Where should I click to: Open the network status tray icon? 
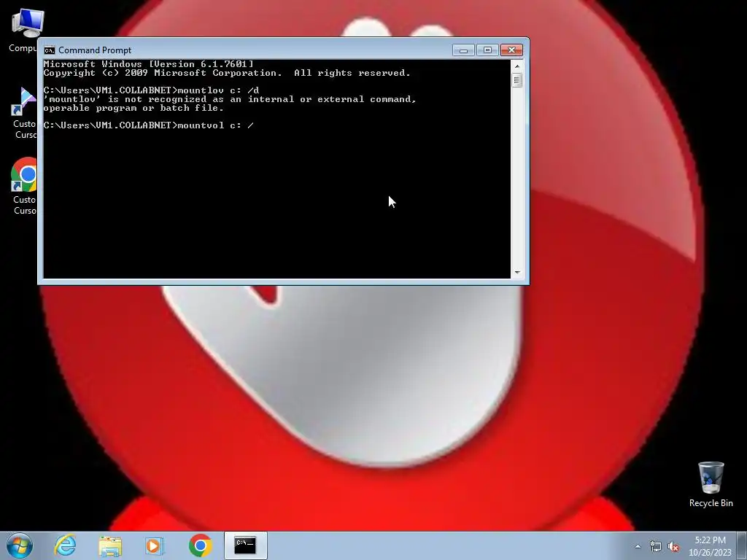pyautogui.click(x=656, y=546)
